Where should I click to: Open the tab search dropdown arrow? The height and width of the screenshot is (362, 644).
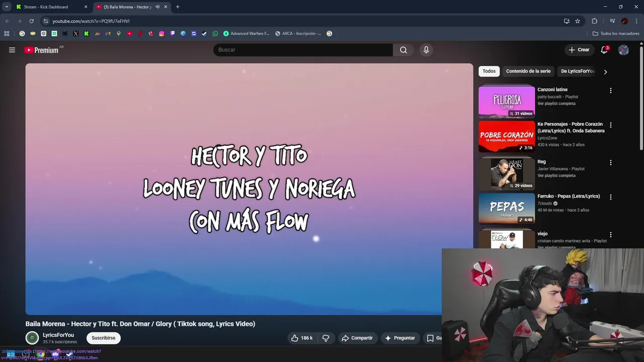(7, 7)
